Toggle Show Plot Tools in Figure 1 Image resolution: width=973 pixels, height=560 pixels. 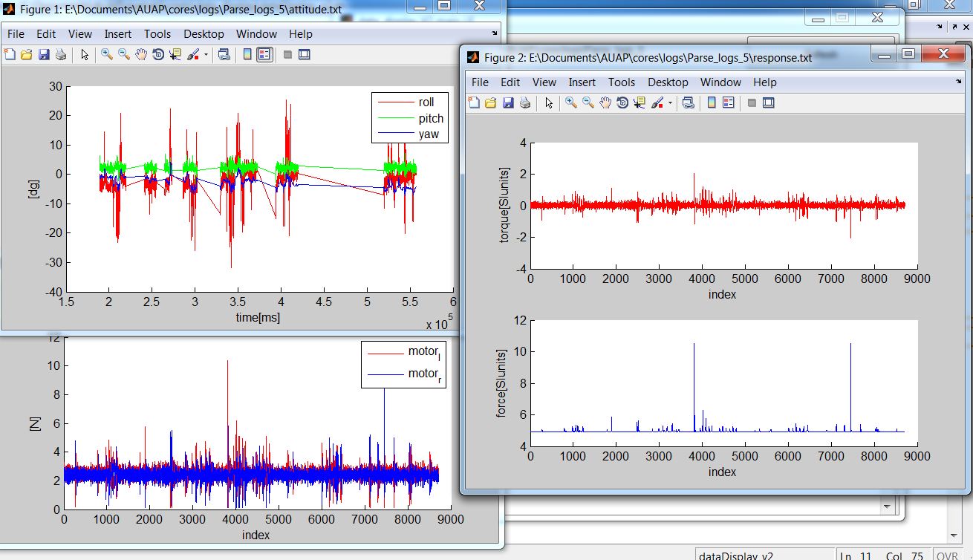[304, 54]
